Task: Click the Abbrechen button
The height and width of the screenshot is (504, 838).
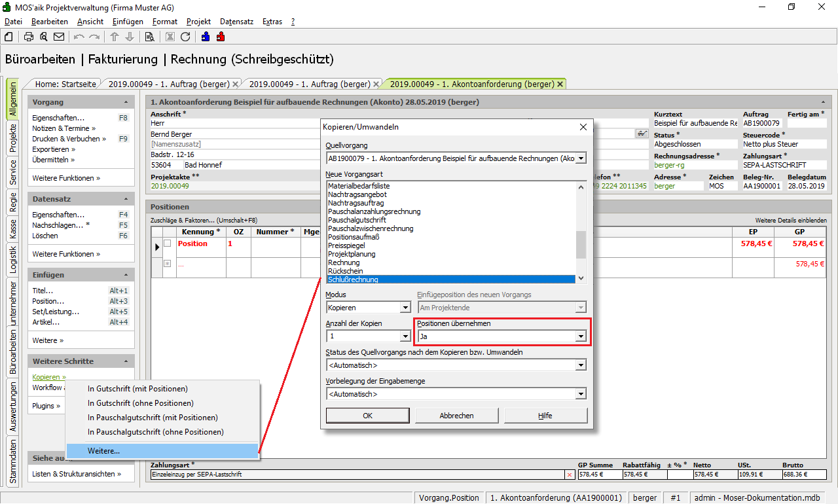Action: tap(456, 416)
